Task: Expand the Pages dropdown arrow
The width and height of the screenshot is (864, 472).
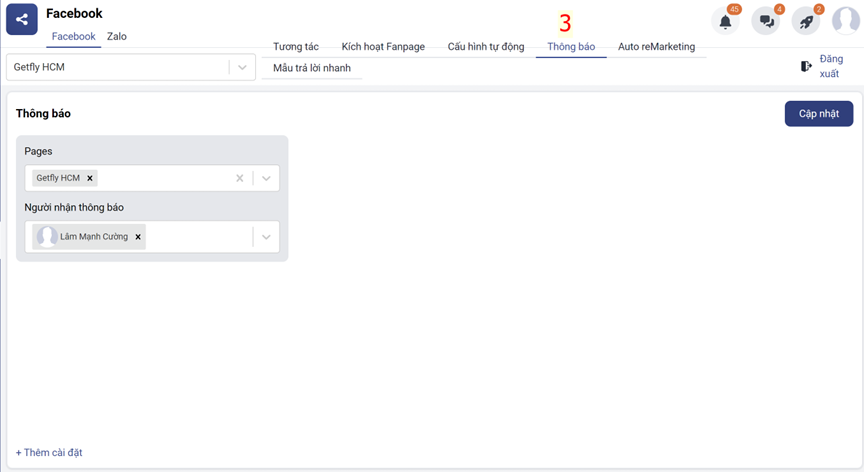Action: point(266,178)
